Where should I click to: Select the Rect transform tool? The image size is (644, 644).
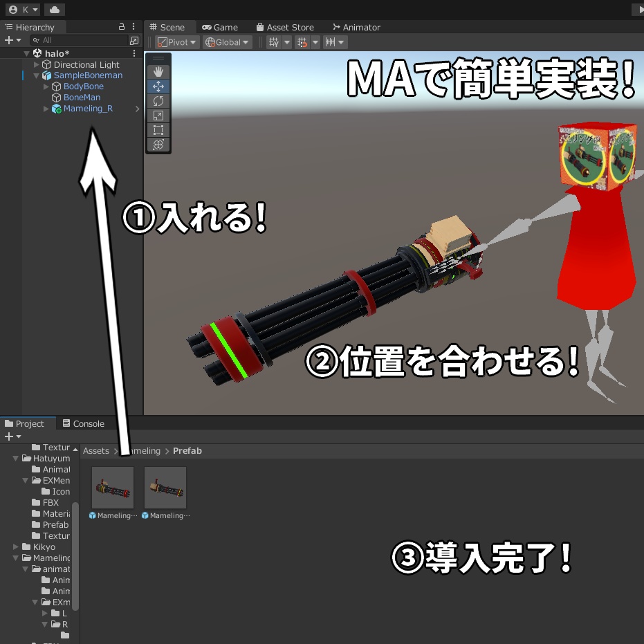(x=158, y=130)
